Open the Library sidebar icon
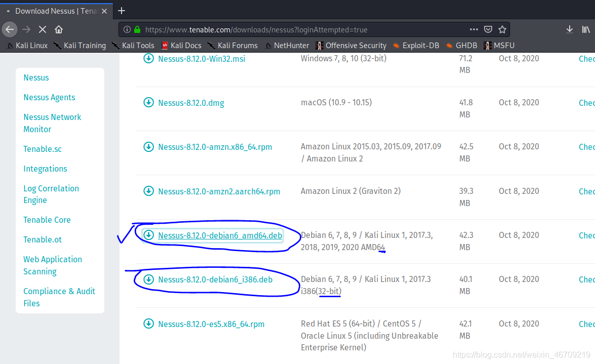 point(586,29)
